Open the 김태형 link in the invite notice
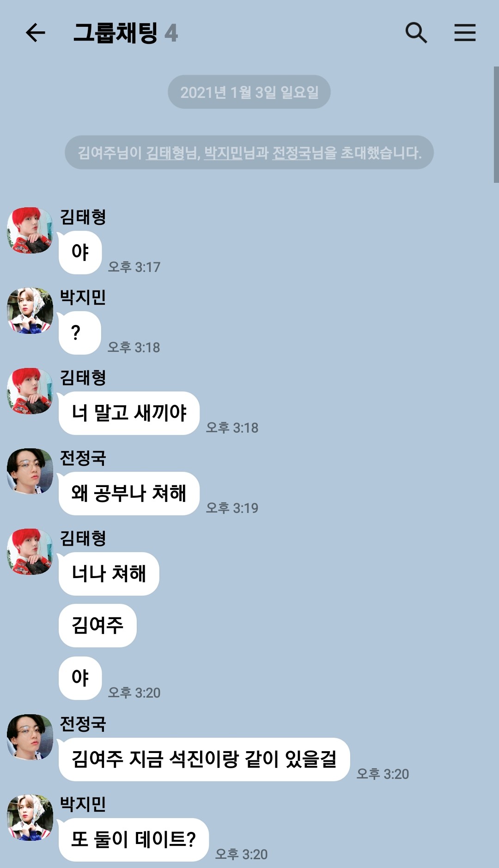The width and height of the screenshot is (499, 868). (165, 153)
